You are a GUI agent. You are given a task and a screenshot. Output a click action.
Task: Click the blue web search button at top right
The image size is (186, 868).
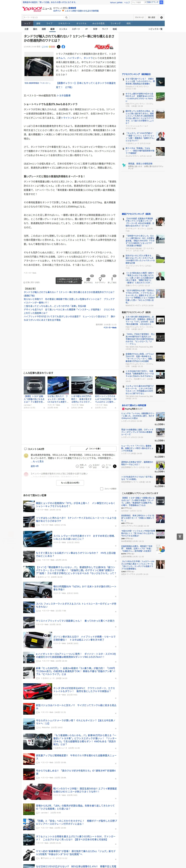[x=161, y=2]
